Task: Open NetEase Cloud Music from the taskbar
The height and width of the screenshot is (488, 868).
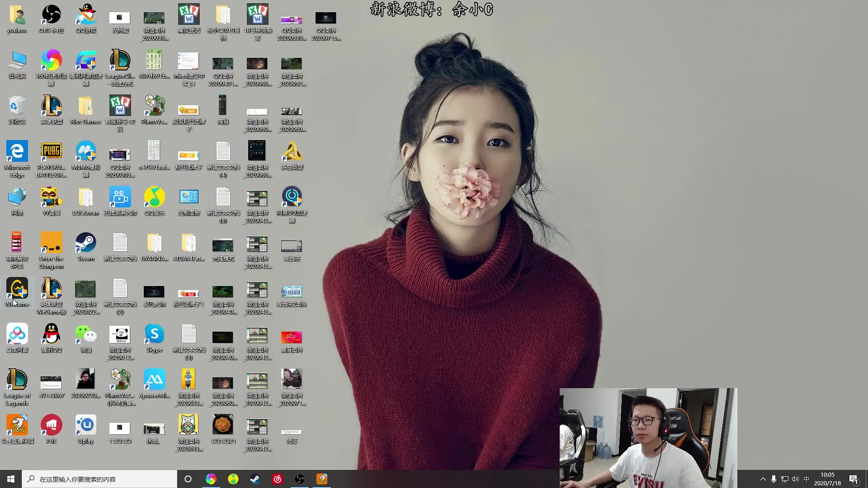Action: point(278,479)
